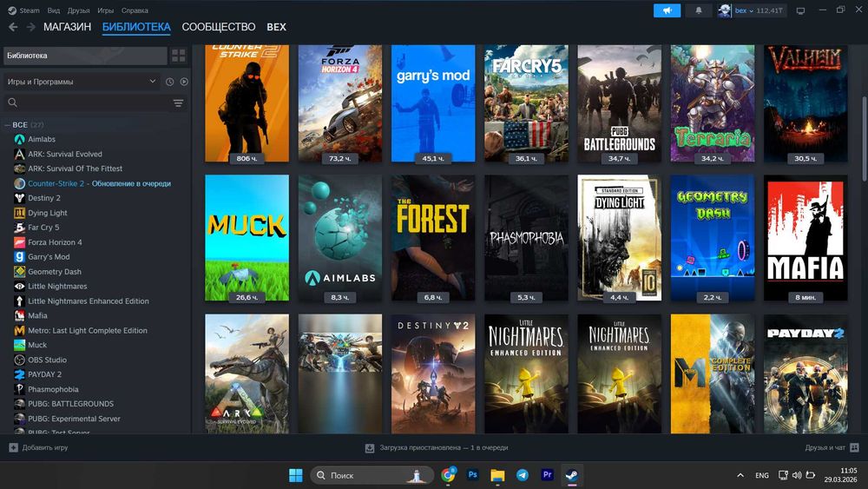
Task: Click the taskbar Поиск search box
Action: (372, 475)
